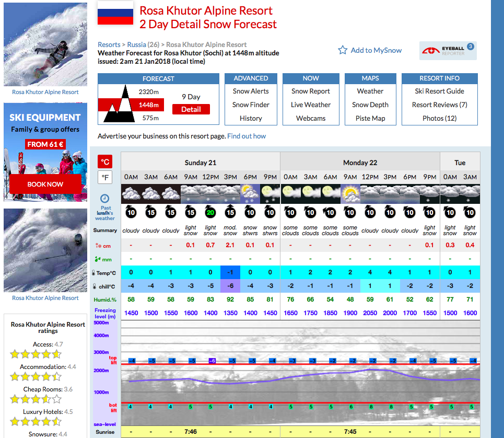Click Sunday 9PM moon snow showers icon
Image resolution: width=504 pixels, height=438 pixels.
coord(270,194)
